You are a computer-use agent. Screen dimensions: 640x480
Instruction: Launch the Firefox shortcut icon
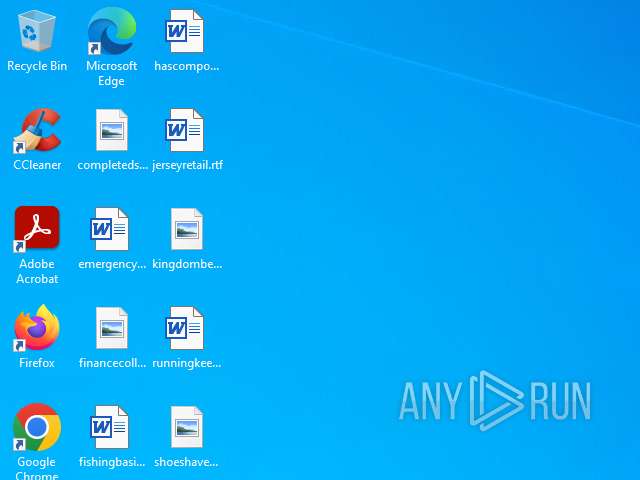click(x=37, y=328)
